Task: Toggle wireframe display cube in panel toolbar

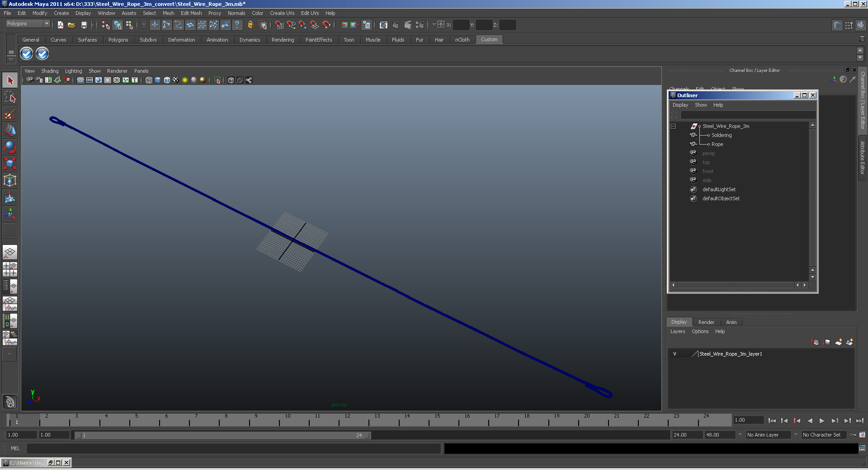Action: (149, 80)
